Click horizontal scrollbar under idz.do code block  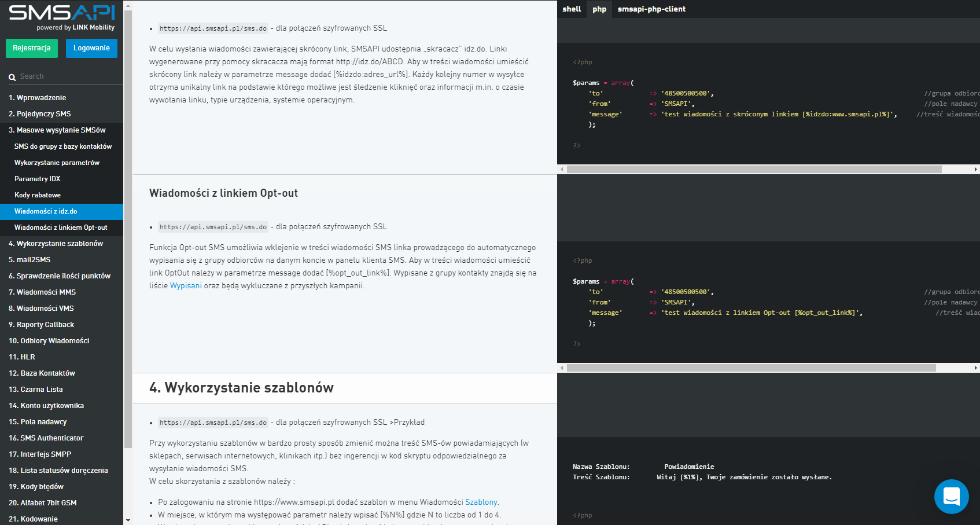click(x=754, y=169)
